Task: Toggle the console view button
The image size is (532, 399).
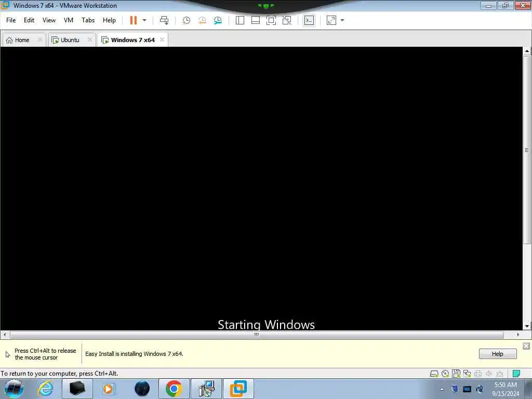Action: [309, 20]
